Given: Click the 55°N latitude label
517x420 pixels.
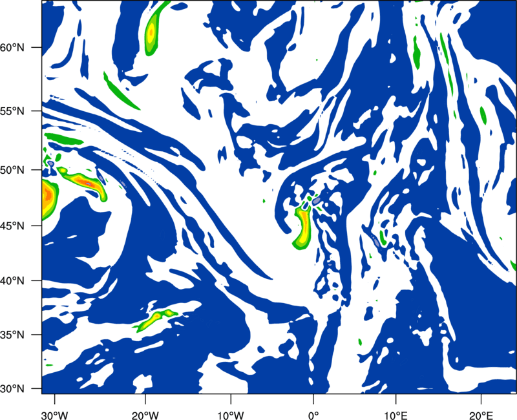Looking at the screenshot, I should [x=12, y=111].
